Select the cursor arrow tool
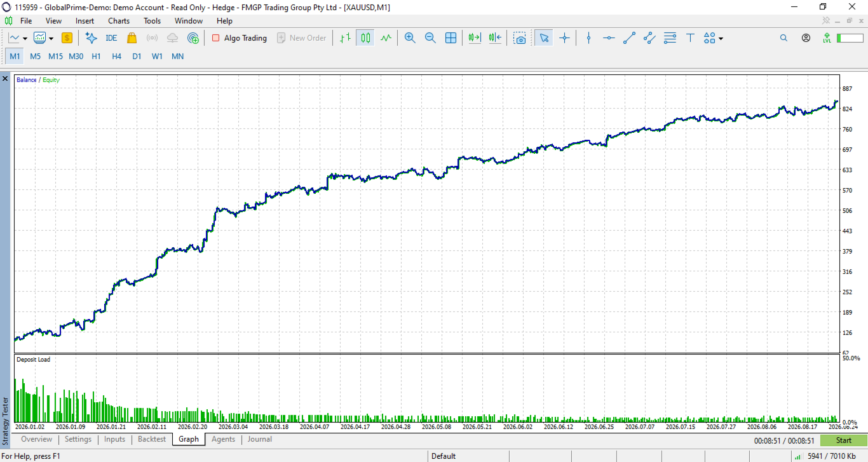 (x=543, y=38)
